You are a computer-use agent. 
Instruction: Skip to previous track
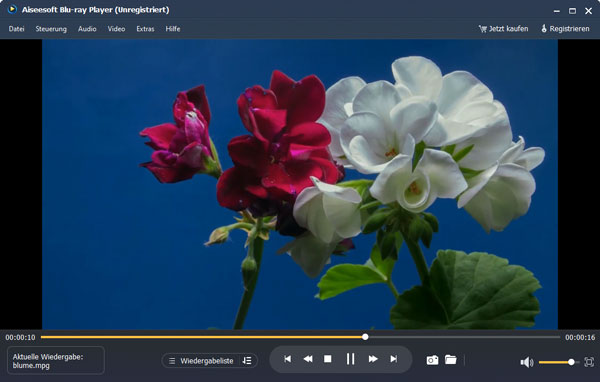288,359
